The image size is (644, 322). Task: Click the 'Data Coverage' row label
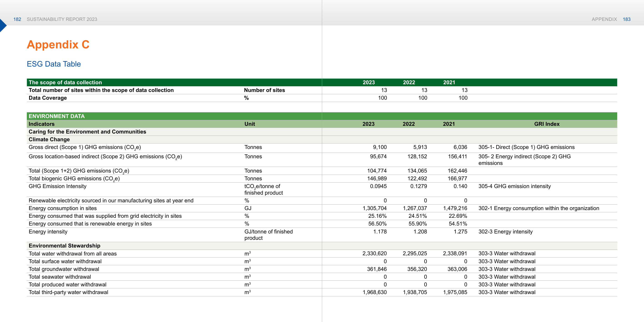[x=48, y=98]
